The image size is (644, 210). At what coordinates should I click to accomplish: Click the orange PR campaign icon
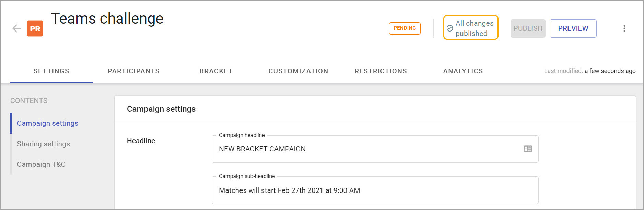[35, 28]
